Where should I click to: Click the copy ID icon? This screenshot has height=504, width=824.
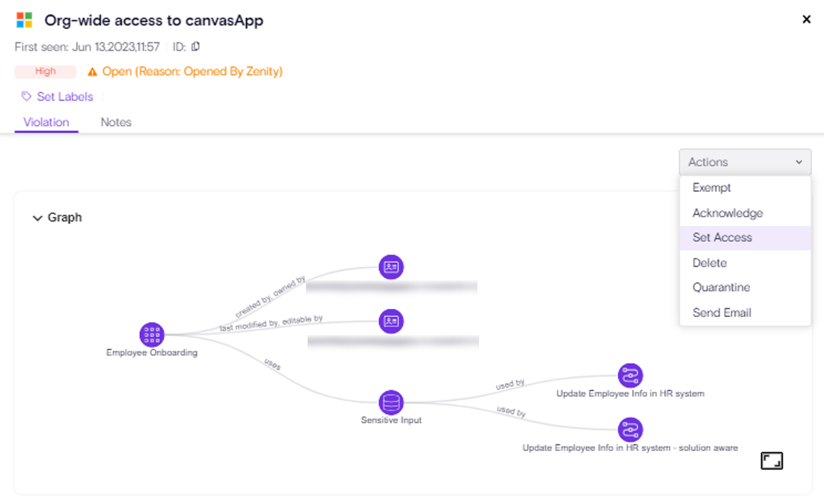196,46
